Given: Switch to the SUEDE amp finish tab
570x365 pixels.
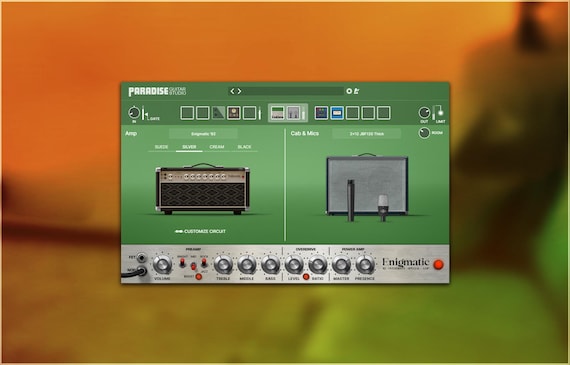Looking at the screenshot, I should tap(161, 147).
